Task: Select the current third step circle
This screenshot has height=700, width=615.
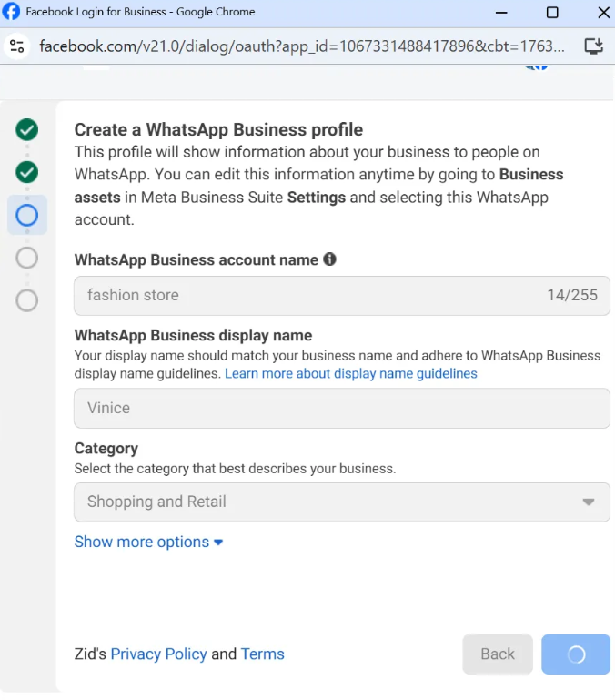Action: 27,215
